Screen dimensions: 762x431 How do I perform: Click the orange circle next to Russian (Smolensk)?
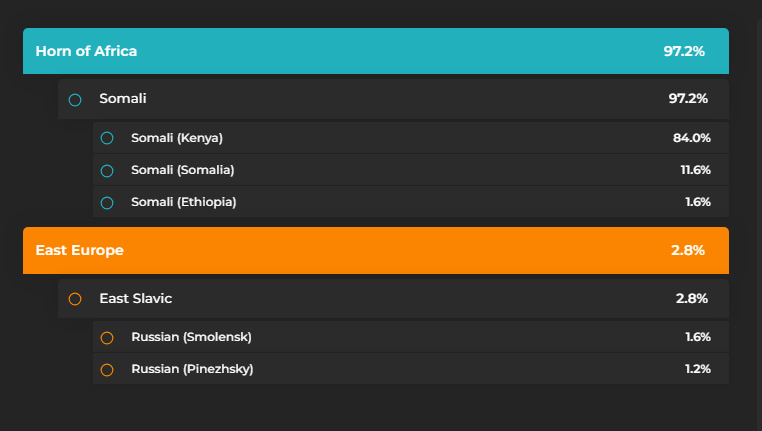click(x=107, y=338)
